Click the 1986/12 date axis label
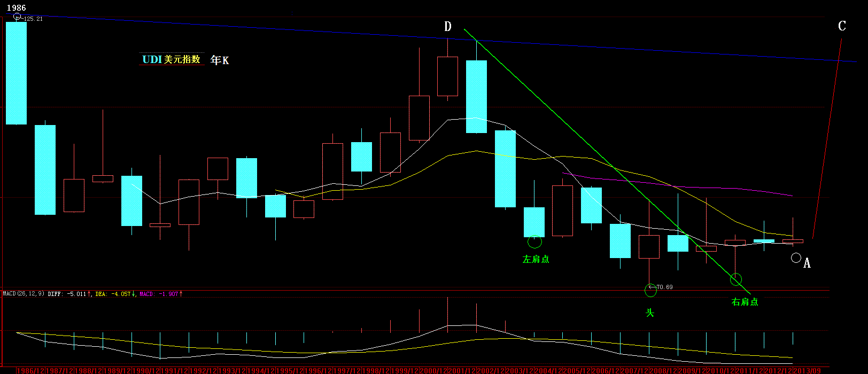This screenshot has height=374, width=868. click(31, 370)
